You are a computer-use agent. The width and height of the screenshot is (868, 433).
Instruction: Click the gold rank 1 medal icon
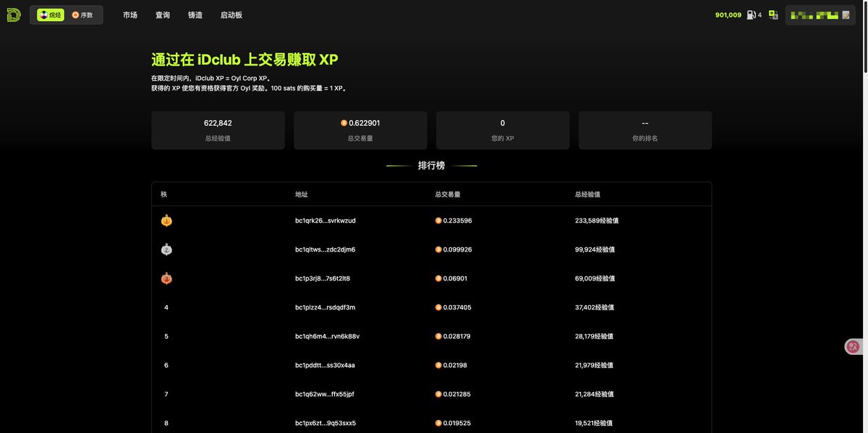pyautogui.click(x=166, y=220)
